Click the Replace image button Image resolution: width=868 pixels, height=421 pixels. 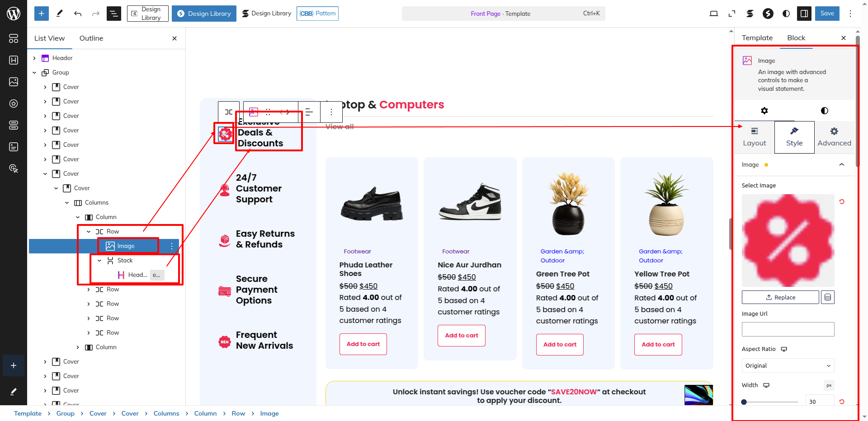[x=780, y=297]
